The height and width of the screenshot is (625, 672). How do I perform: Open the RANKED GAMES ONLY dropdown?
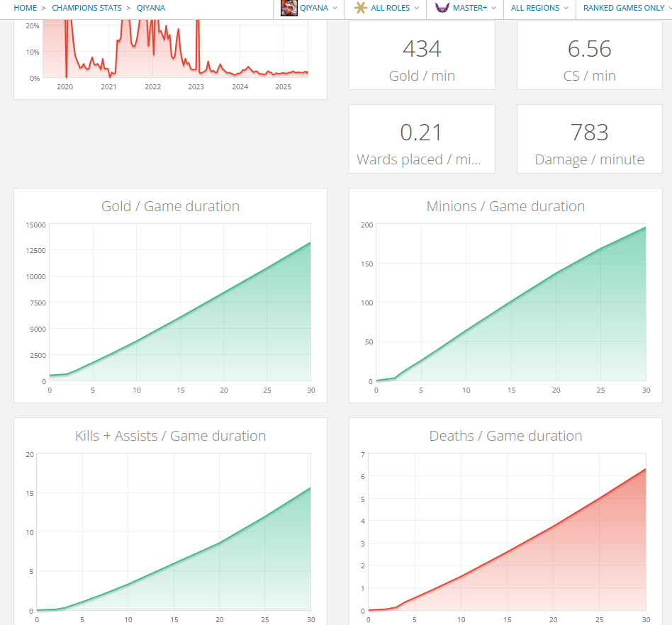(624, 8)
